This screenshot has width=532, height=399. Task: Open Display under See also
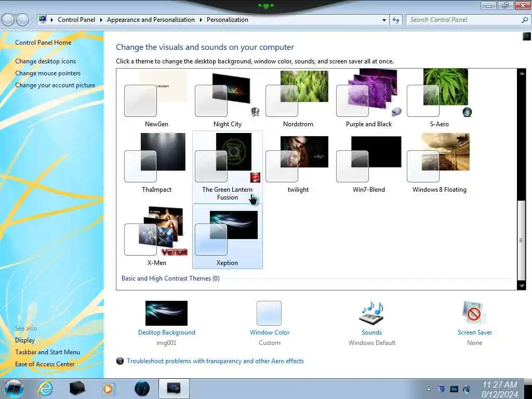[25, 340]
